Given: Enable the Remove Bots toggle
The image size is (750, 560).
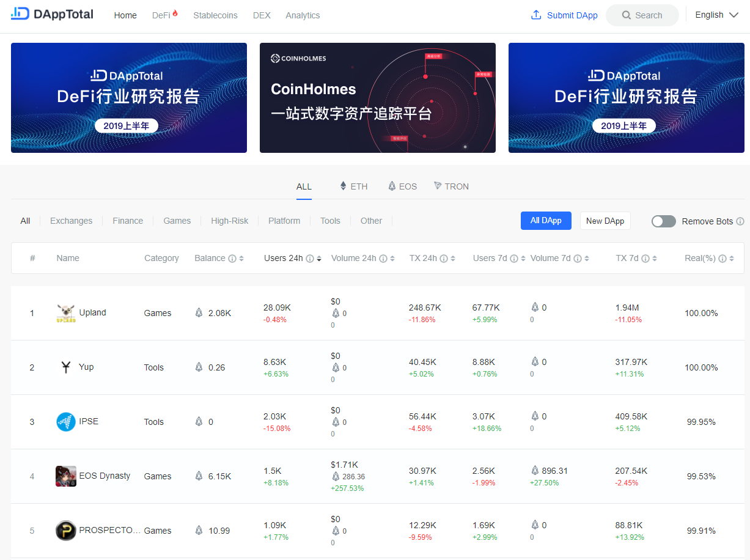Looking at the screenshot, I should coord(663,221).
